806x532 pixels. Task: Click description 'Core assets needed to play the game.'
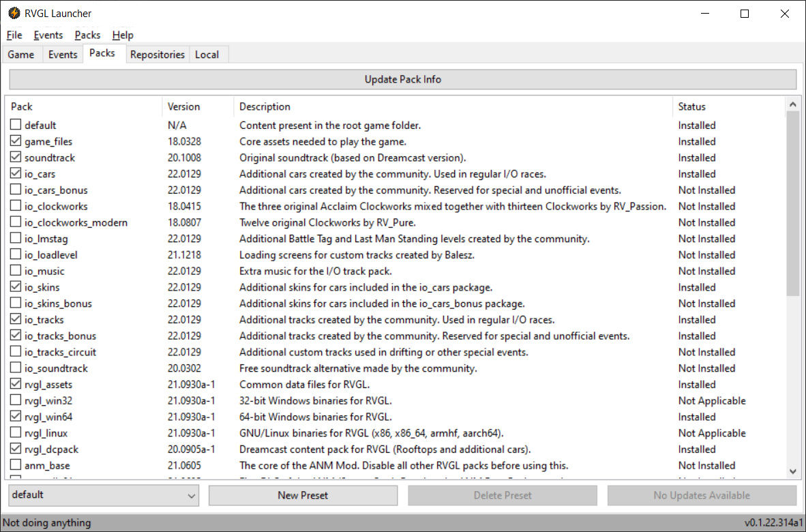pos(323,141)
